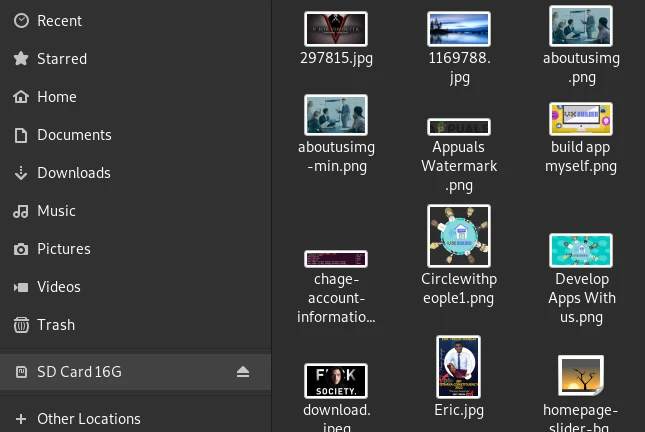Go to Starred files label
The width and height of the screenshot is (645, 432).
pyautogui.click(x=62, y=59)
